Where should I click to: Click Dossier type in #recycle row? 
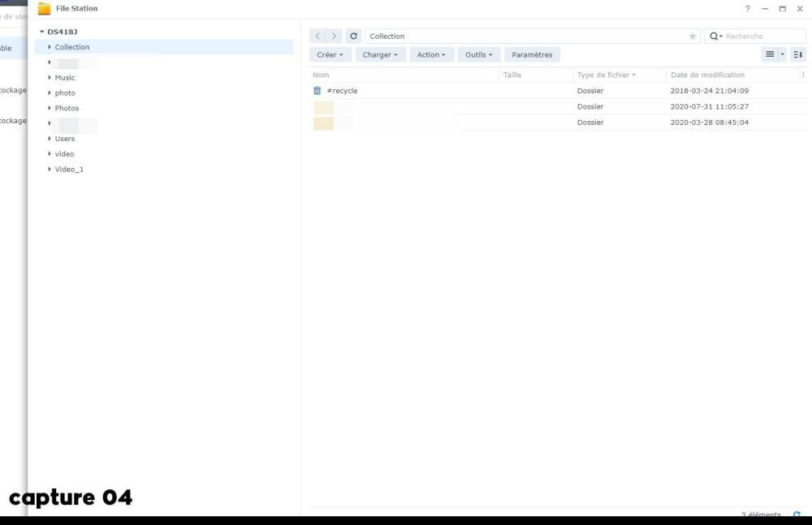(590, 91)
